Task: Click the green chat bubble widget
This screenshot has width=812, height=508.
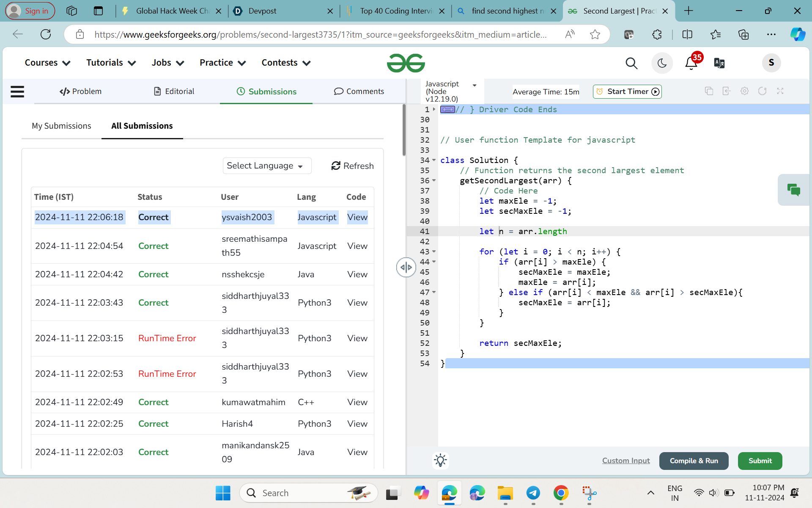Action: pos(793,190)
